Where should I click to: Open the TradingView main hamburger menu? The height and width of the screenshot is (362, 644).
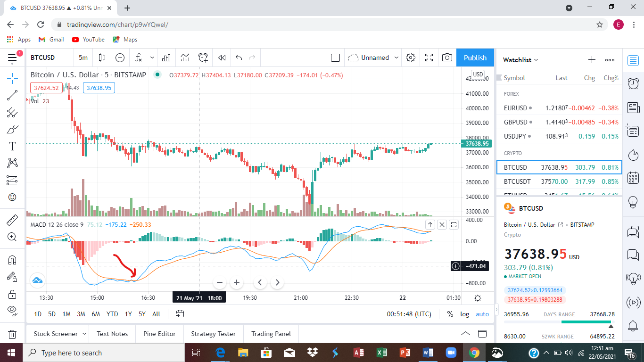(x=12, y=58)
